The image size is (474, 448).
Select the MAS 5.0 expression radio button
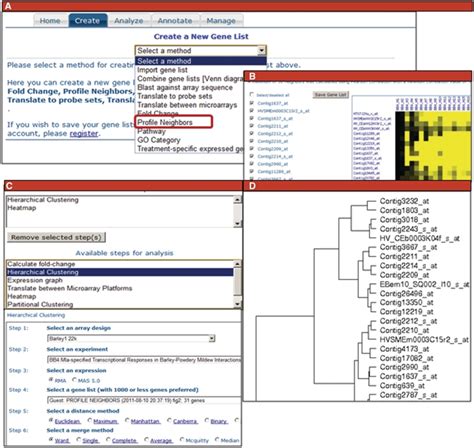(x=74, y=379)
